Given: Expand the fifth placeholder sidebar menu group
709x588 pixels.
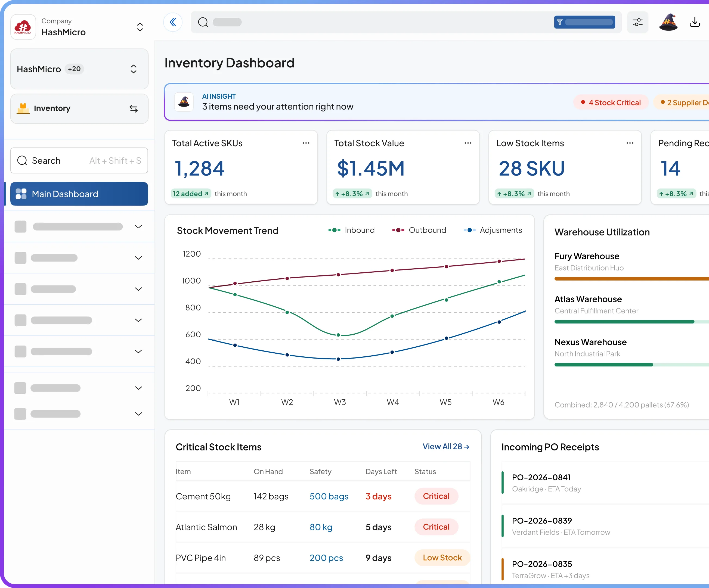Looking at the screenshot, I should (x=138, y=351).
